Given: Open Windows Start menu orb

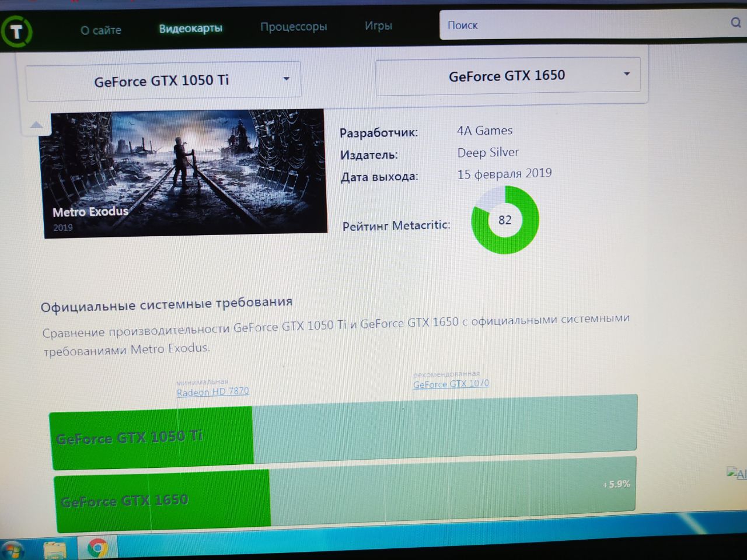Looking at the screenshot, I should pos(12,550).
